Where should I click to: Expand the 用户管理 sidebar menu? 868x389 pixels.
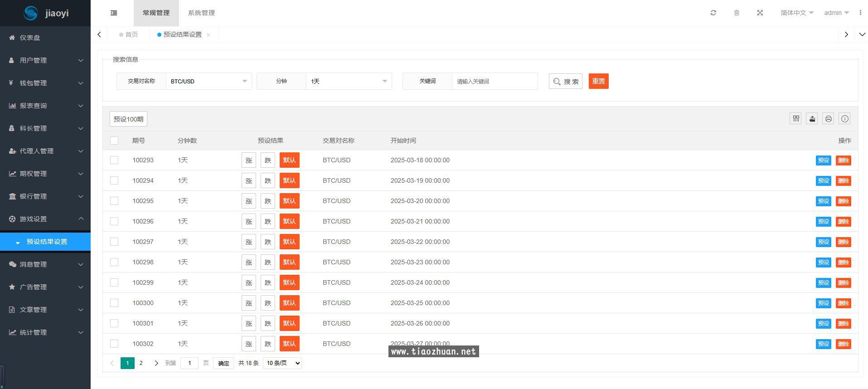click(45, 60)
